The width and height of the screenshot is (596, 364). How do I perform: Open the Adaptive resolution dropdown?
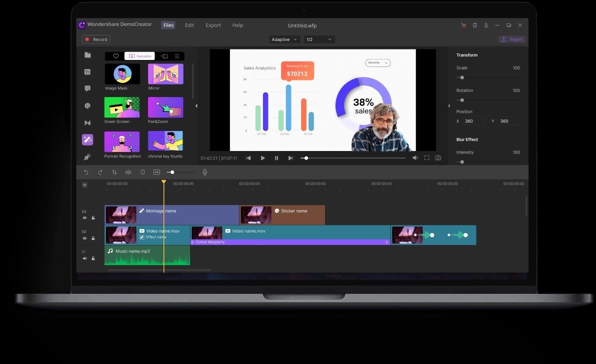(284, 39)
